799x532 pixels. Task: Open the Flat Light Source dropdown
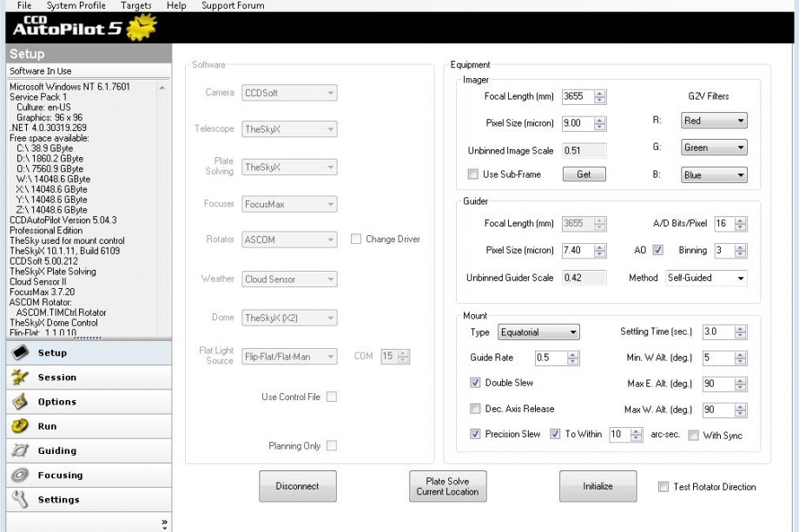point(289,357)
